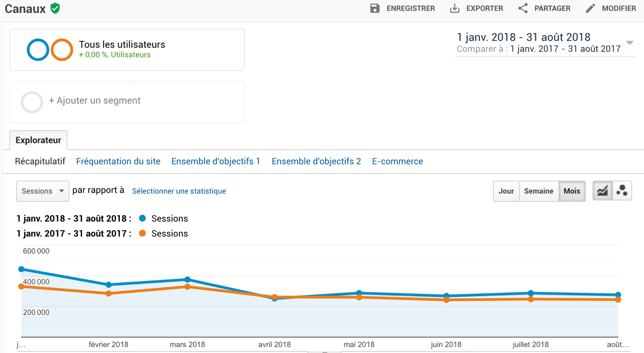Click the empty segment circle icon
644x353 pixels.
pos(32,102)
